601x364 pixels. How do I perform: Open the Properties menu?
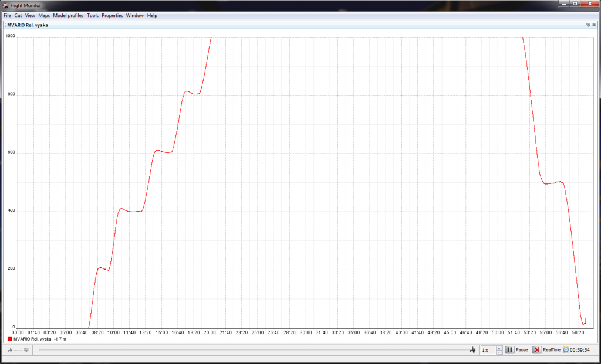pyautogui.click(x=112, y=15)
